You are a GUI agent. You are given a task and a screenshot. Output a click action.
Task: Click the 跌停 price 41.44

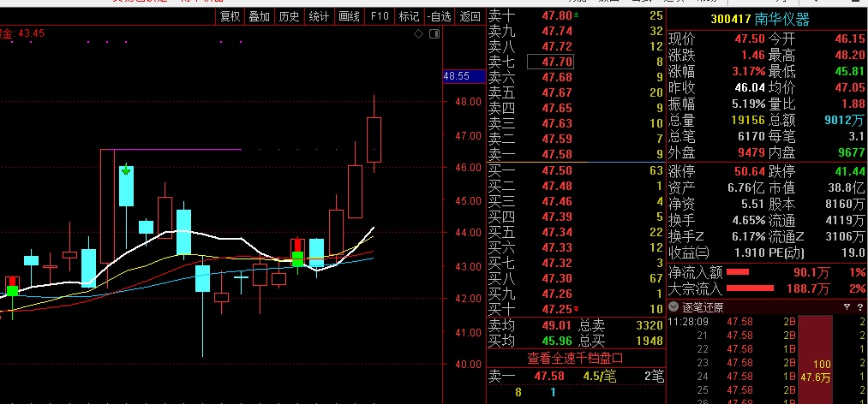click(x=850, y=170)
